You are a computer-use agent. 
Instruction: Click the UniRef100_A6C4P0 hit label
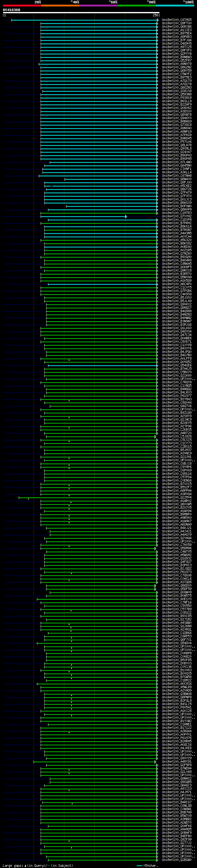177,284
